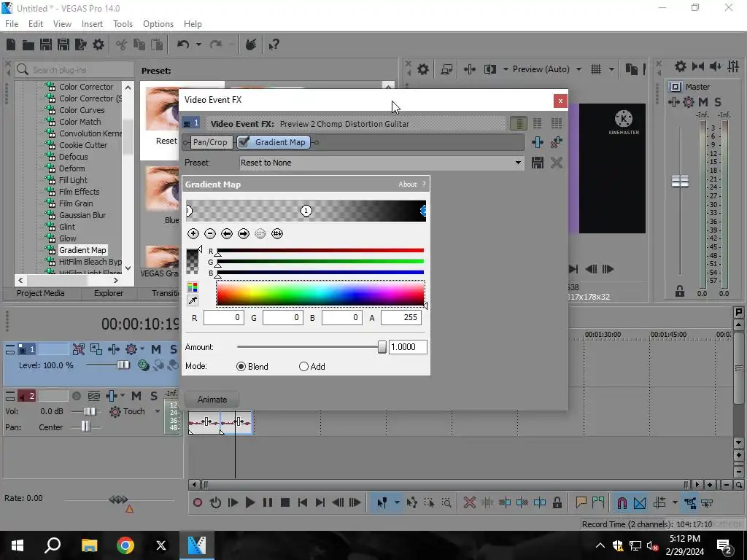Click the spectrum color picker bar
The width and height of the screenshot is (747, 560).
click(x=320, y=293)
